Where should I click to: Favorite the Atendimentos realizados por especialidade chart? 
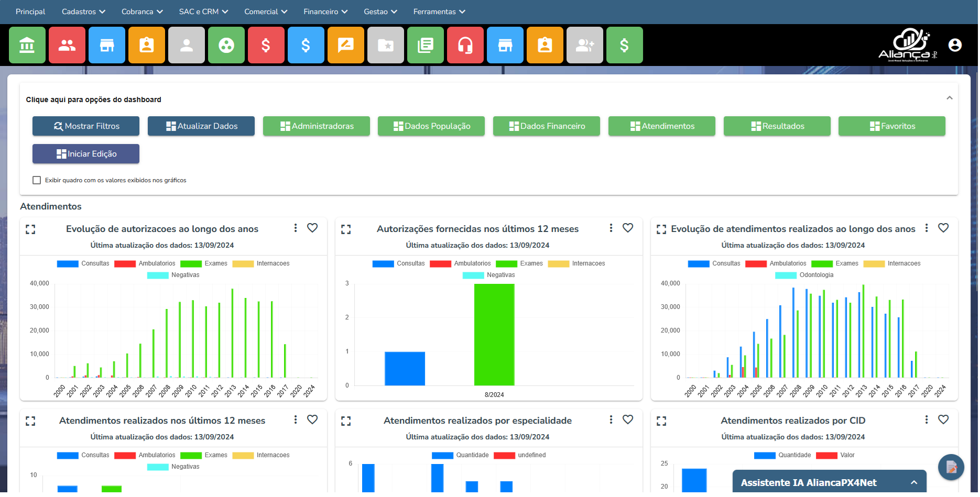click(628, 419)
